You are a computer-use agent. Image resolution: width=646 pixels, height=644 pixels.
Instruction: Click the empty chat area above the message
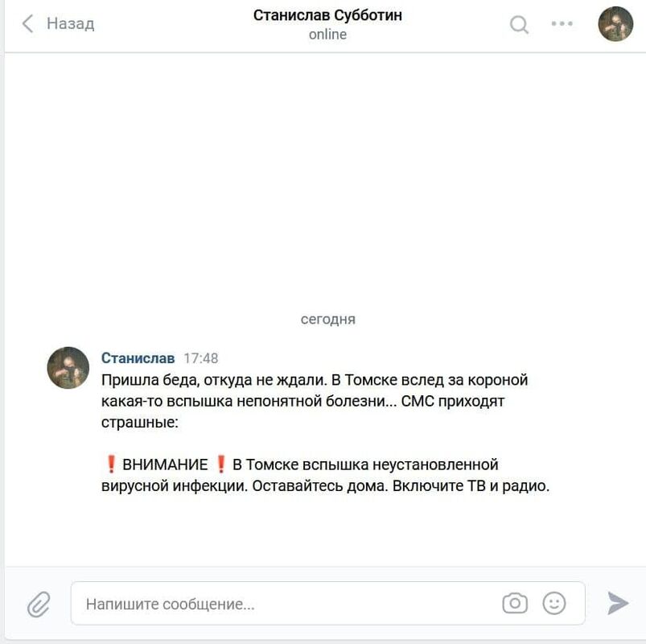[x=326, y=181]
